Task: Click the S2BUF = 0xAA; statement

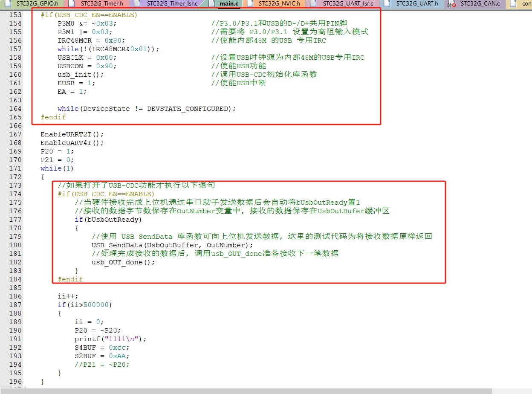Action: click(x=102, y=356)
